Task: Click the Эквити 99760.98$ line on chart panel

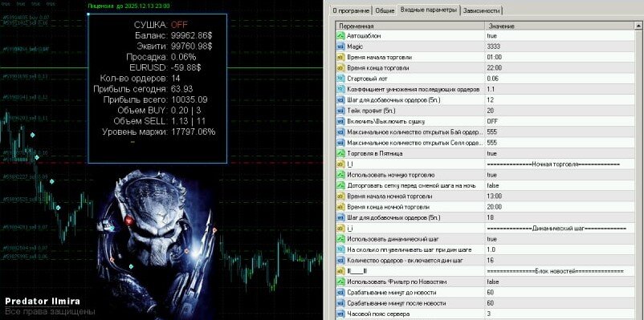Action: pos(175,46)
